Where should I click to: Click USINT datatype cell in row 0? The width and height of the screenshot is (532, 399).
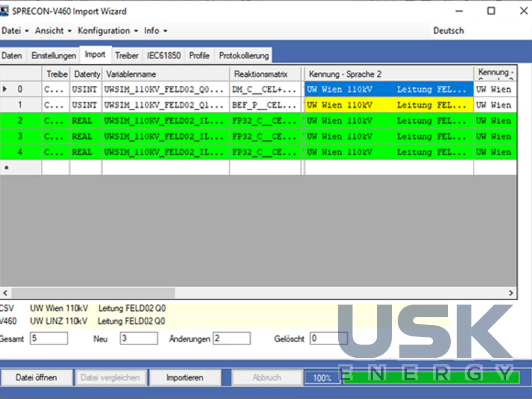tap(86, 89)
